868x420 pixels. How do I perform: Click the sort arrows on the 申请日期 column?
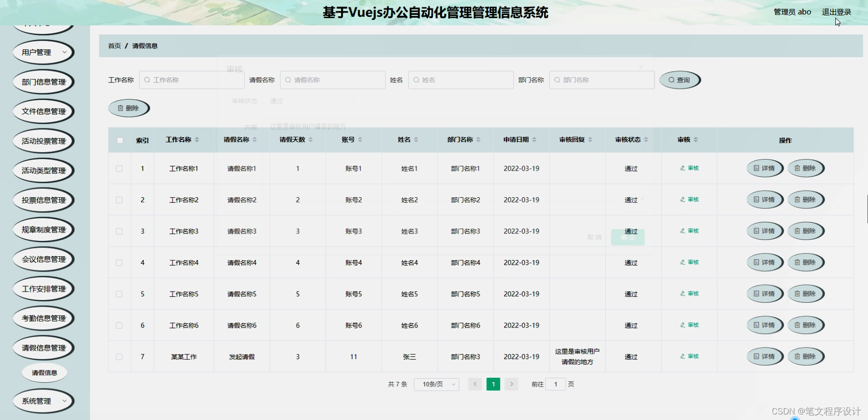(535, 140)
